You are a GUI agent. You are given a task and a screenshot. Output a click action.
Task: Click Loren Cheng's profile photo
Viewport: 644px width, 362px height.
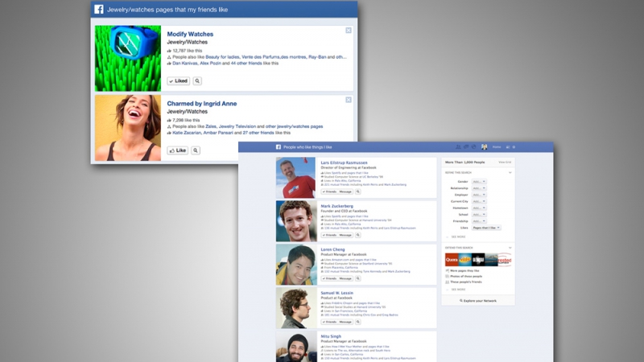[x=295, y=264]
